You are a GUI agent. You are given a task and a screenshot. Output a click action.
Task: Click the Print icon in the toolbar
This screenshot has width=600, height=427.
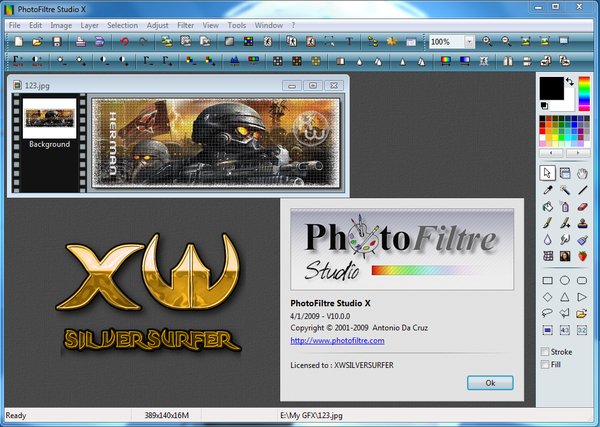(80, 41)
